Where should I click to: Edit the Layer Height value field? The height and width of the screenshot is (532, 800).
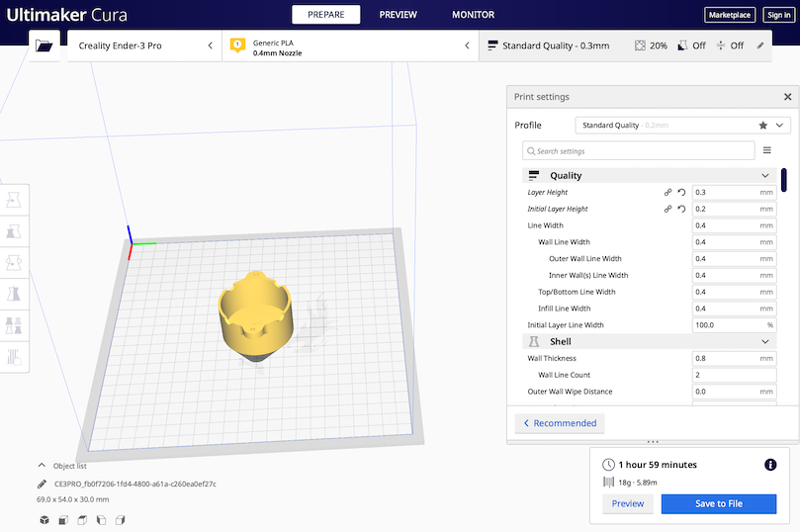(x=734, y=192)
